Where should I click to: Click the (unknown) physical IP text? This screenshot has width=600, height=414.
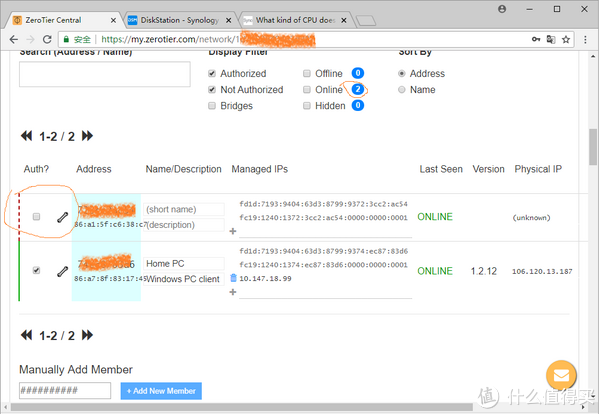532,218
